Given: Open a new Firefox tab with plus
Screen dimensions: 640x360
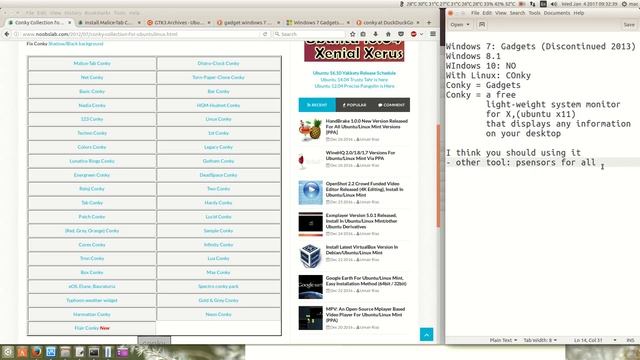Looking at the screenshot, I should click(x=429, y=22).
